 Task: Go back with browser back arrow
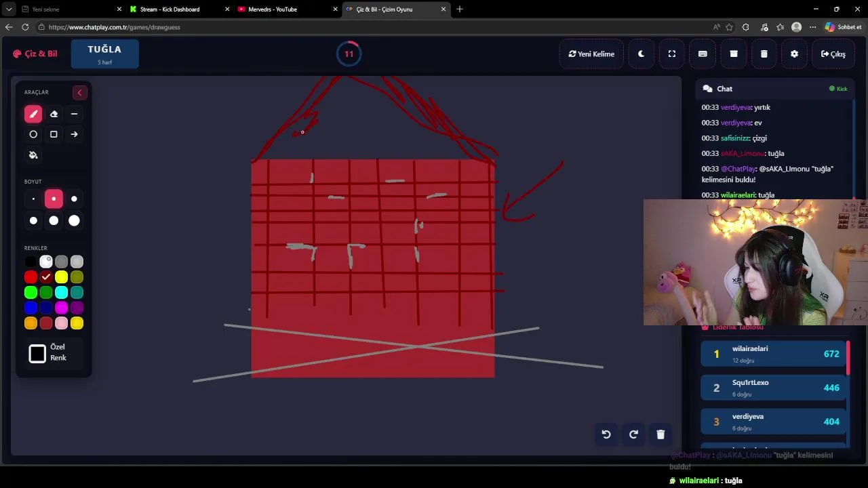click(x=9, y=27)
